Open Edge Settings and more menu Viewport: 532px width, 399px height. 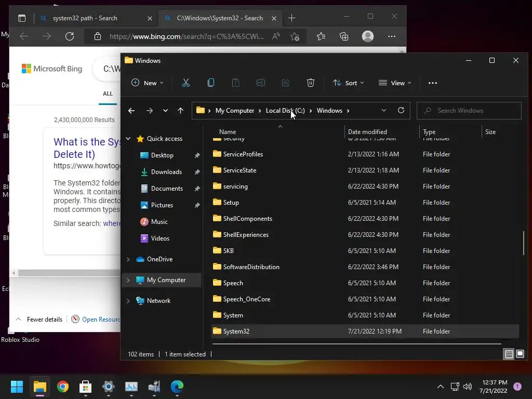pos(392,36)
